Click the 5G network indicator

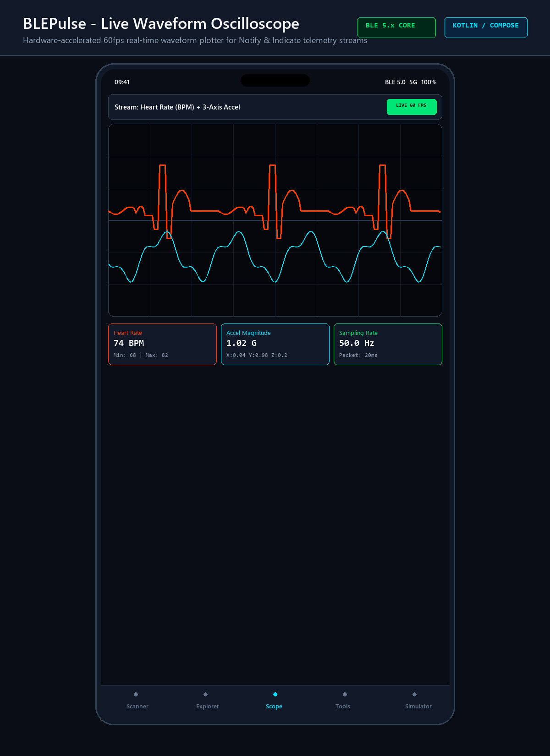[x=413, y=82]
